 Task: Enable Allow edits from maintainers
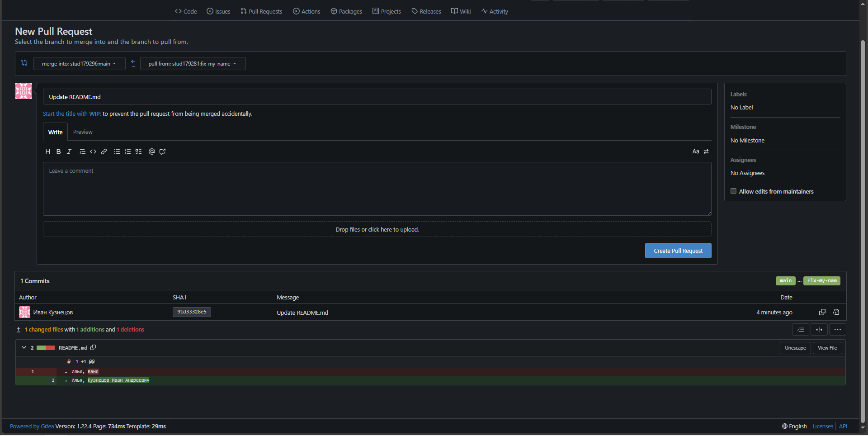click(x=733, y=192)
